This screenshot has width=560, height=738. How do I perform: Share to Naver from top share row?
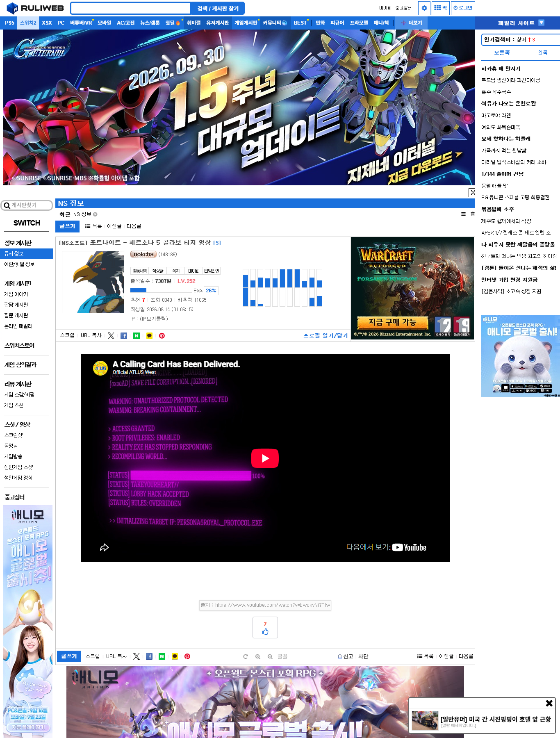click(x=137, y=336)
